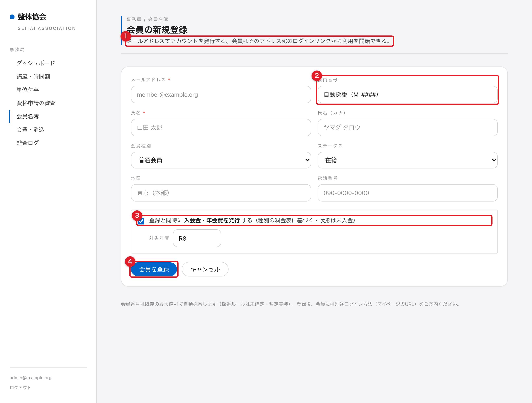Focus the メールアドレス input field
Viewport: 532px width, 403px height.
click(221, 95)
